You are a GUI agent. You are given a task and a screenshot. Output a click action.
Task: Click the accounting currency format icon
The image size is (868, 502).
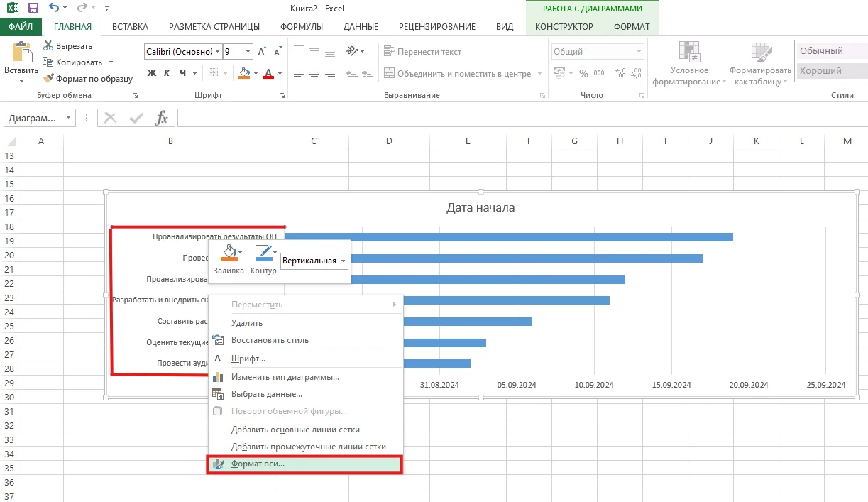(x=559, y=73)
